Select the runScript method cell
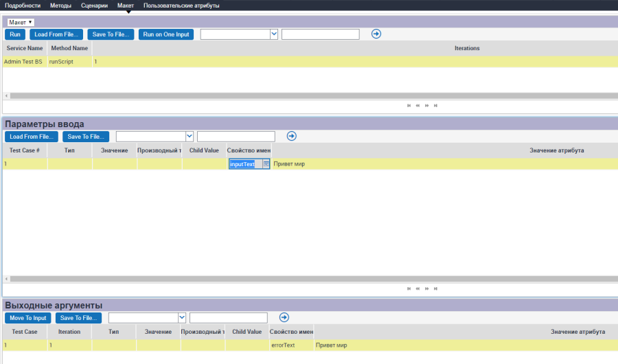 [70, 62]
